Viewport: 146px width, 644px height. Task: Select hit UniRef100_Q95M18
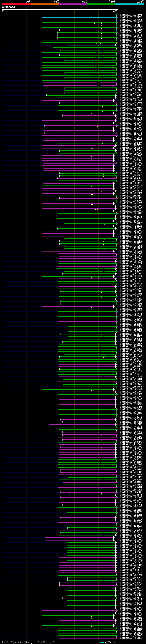point(131,188)
